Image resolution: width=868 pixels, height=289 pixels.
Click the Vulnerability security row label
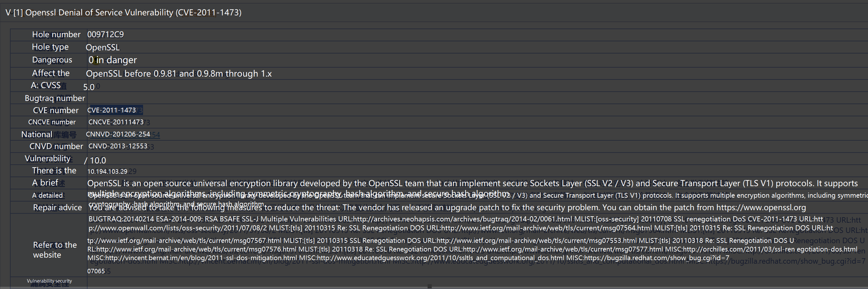point(49,281)
